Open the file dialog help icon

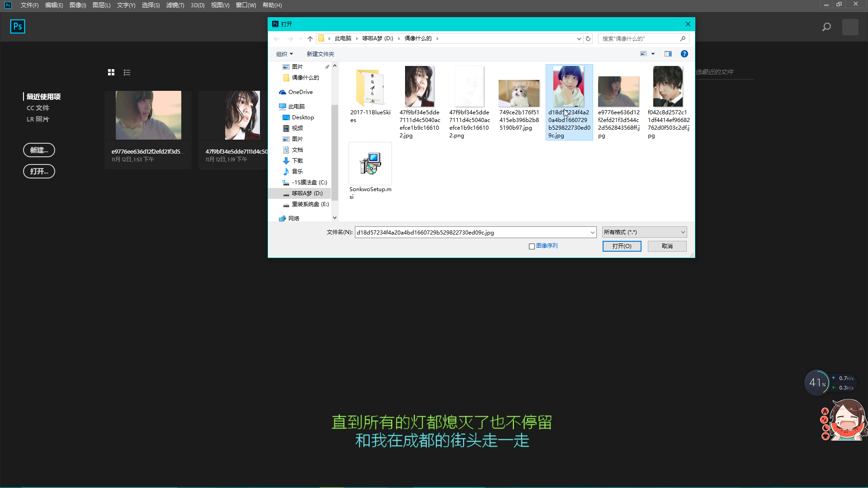click(684, 54)
